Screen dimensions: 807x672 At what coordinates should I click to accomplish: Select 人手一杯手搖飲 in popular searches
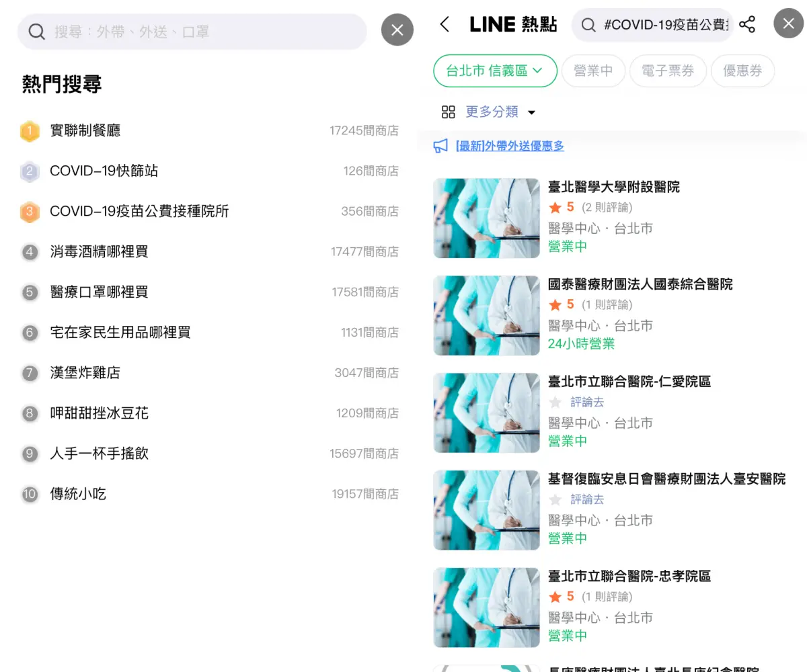click(x=99, y=453)
